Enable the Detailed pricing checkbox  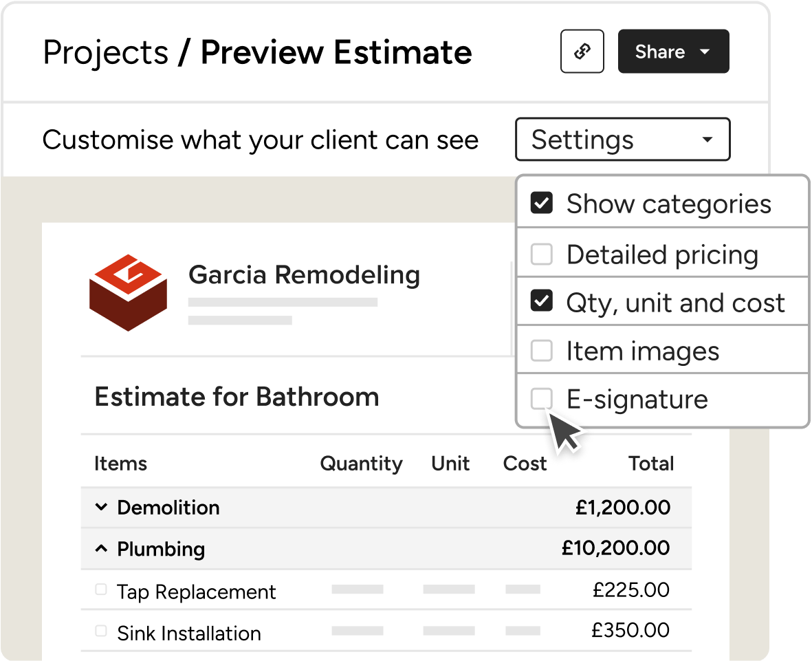(x=542, y=254)
